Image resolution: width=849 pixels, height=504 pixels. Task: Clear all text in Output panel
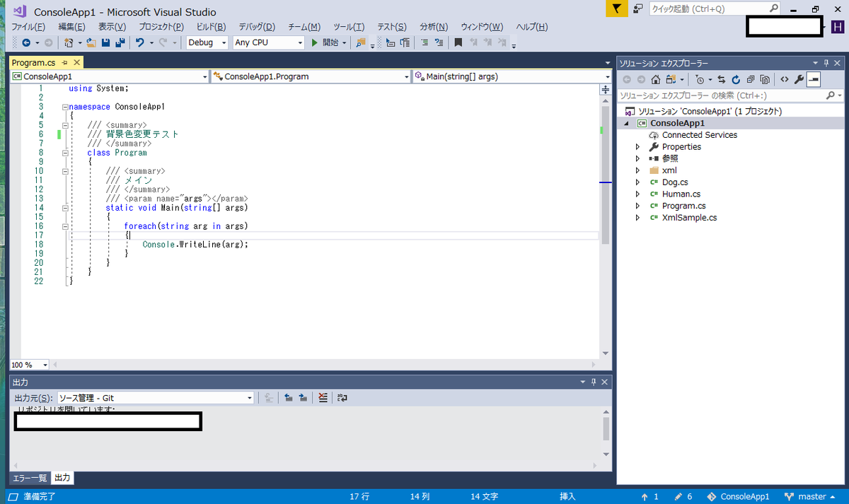323,398
